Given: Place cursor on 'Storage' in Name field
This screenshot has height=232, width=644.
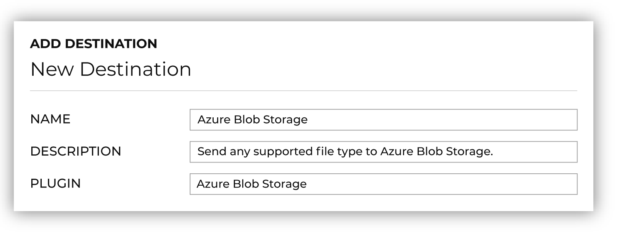Looking at the screenshot, I should tap(285, 120).
